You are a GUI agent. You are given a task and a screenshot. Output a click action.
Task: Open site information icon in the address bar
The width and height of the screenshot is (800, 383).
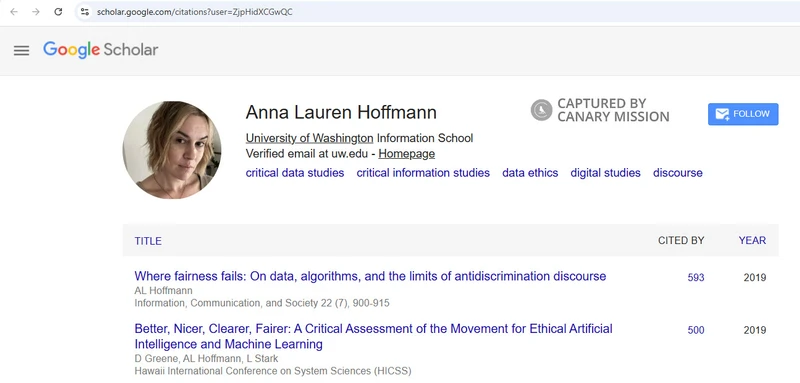(85, 12)
